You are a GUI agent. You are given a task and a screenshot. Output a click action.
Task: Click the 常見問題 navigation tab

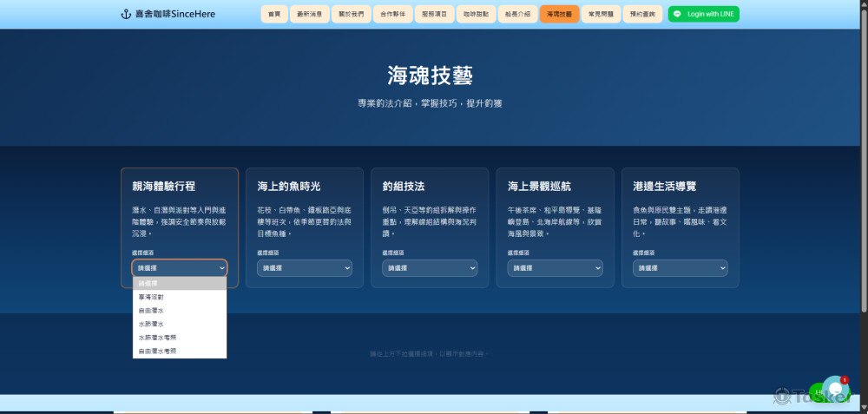[x=601, y=14]
